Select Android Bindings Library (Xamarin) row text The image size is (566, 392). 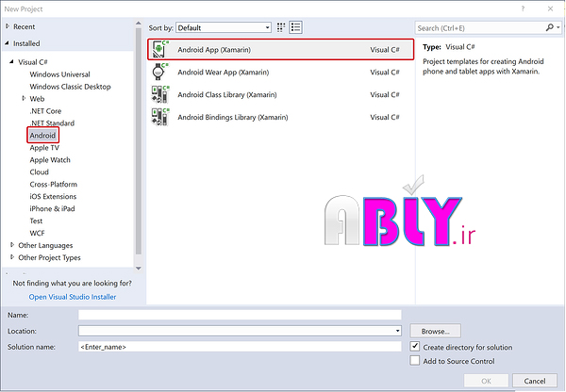coord(233,117)
